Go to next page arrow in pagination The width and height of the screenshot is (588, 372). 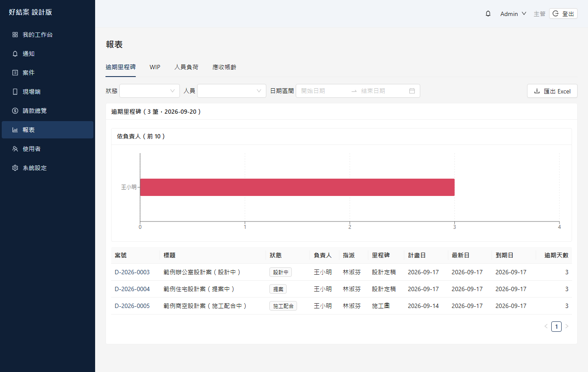tap(567, 326)
